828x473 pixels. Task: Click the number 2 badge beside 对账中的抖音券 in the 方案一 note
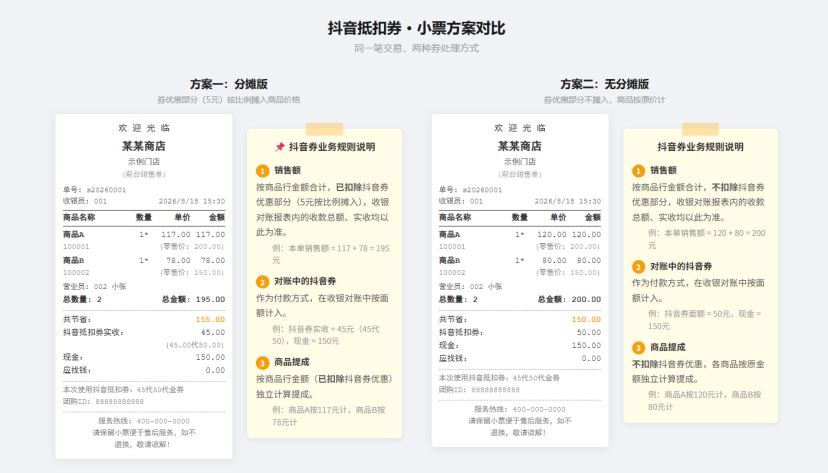point(262,282)
